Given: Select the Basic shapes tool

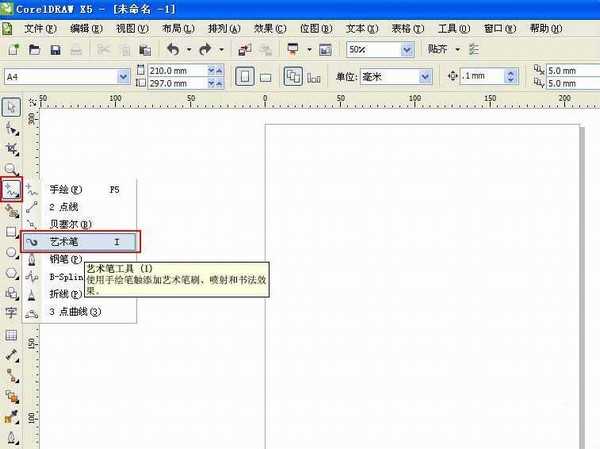Looking at the screenshot, I should coord(11,293).
